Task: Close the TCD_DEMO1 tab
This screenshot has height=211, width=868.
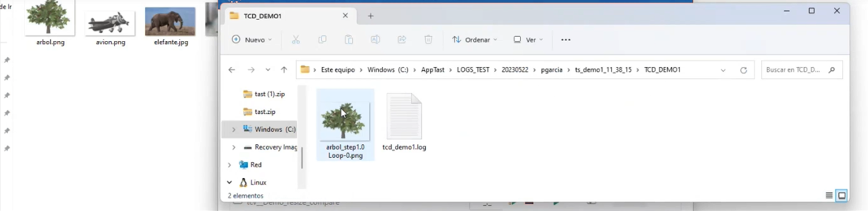Action: 345,16
